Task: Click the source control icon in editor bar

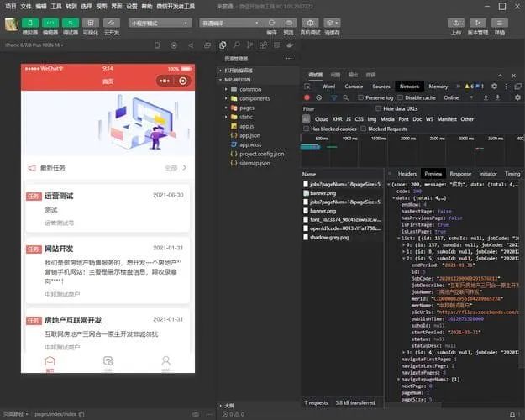Action: [249, 45]
